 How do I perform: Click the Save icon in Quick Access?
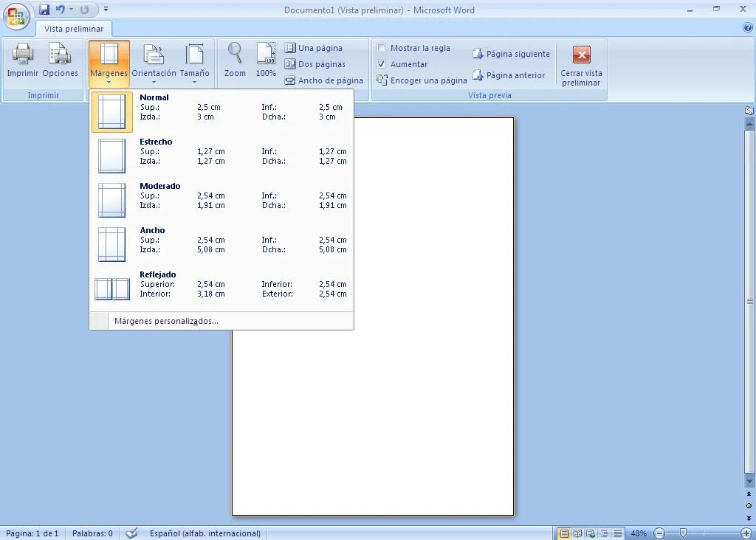44,9
